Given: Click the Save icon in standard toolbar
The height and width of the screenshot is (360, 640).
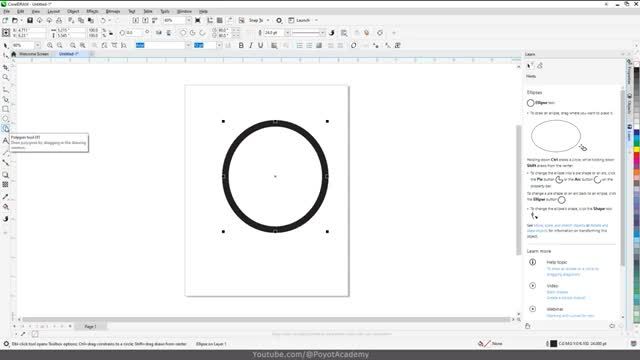Looking at the screenshot, I should [30, 20].
